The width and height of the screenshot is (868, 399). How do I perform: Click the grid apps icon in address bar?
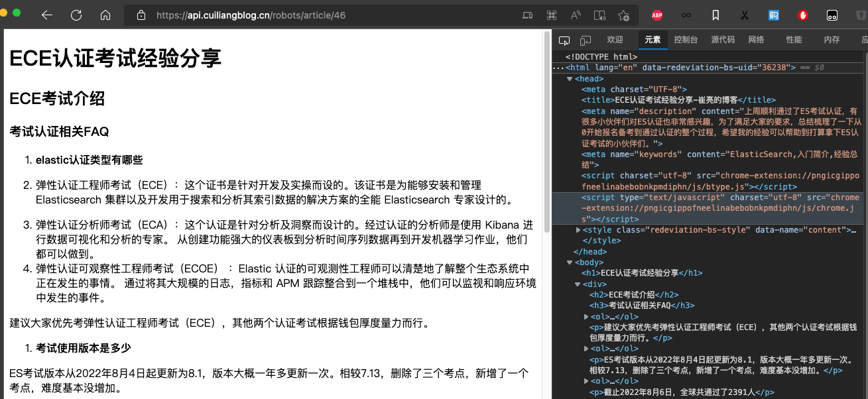coord(551,15)
